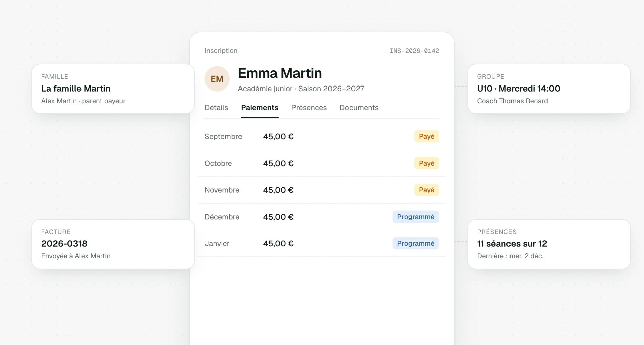Open the U10 Mercredi 14:00 group card
The height and width of the screenshot is (345, 644).
[549, 89]
